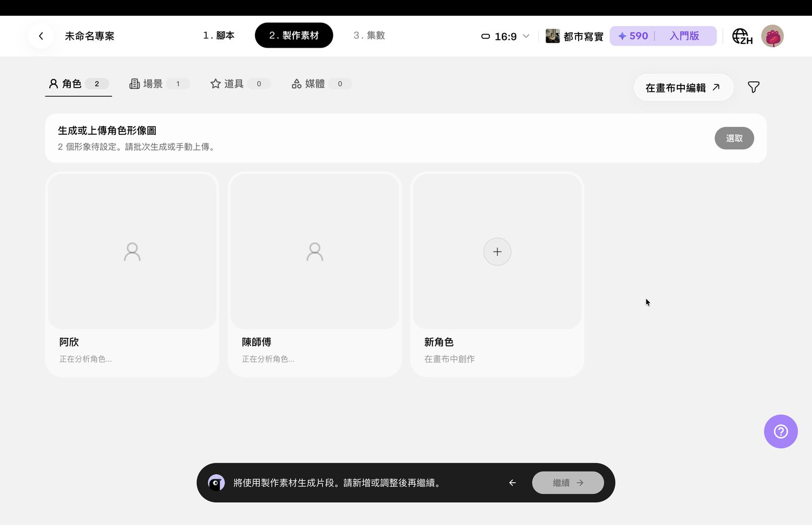Open the 590 credits balance
The height and width of the screenshot is (525, 812).
633,36
